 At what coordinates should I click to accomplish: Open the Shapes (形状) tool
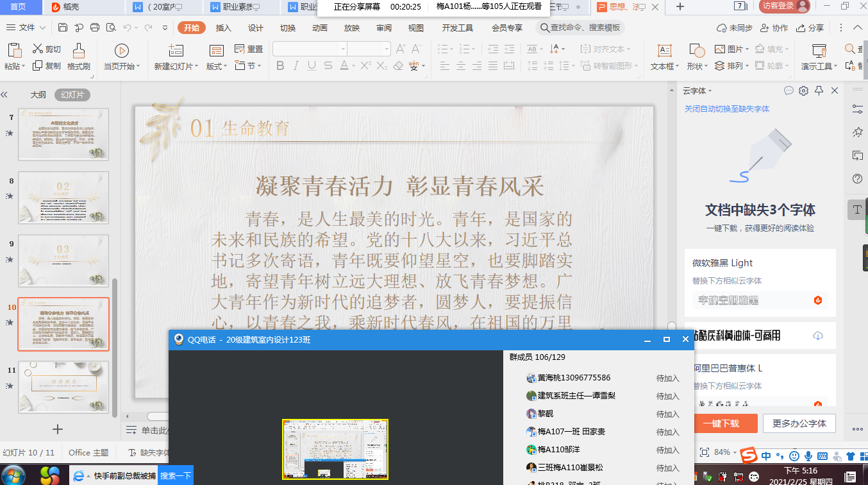tap(696, 55)
